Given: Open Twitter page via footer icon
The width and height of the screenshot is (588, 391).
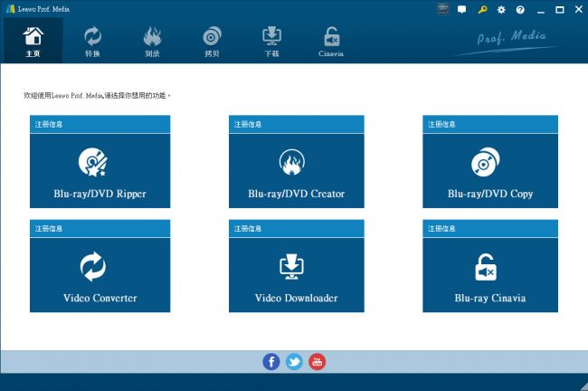Looking at the screenshot, I should point(294,362).
